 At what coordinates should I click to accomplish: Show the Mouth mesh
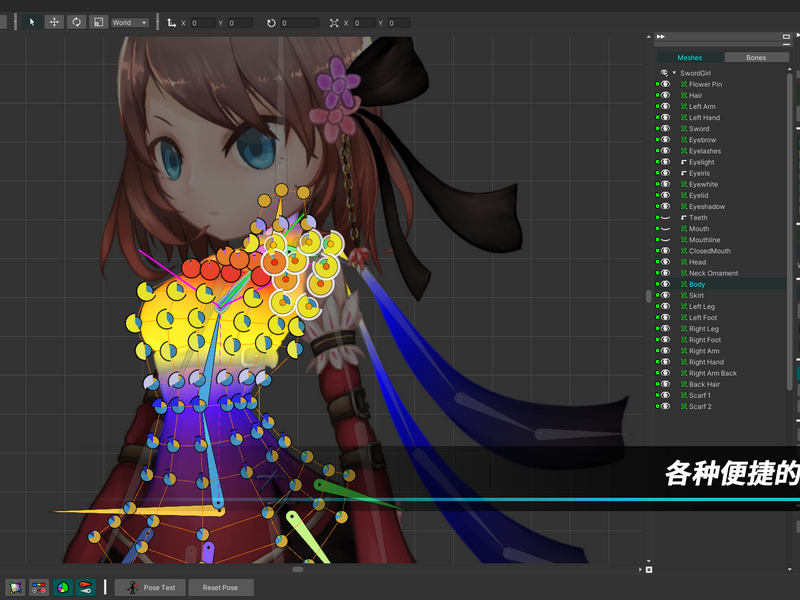[665, 229]
